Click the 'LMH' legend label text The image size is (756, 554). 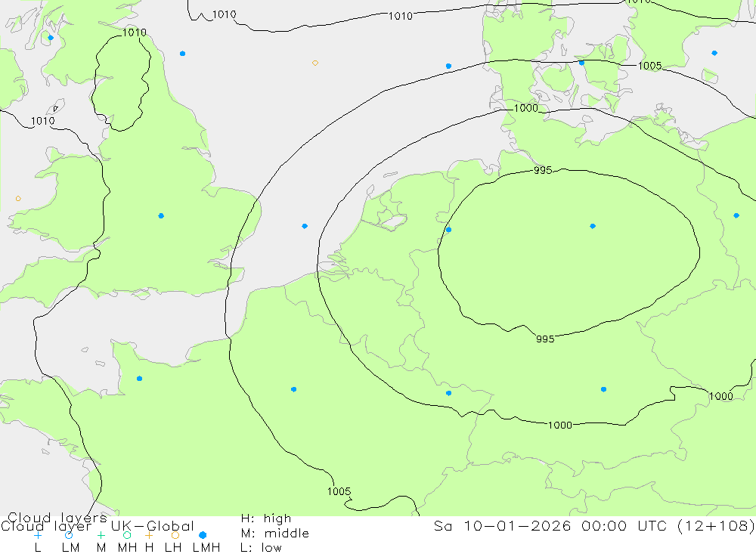point(206,548)
